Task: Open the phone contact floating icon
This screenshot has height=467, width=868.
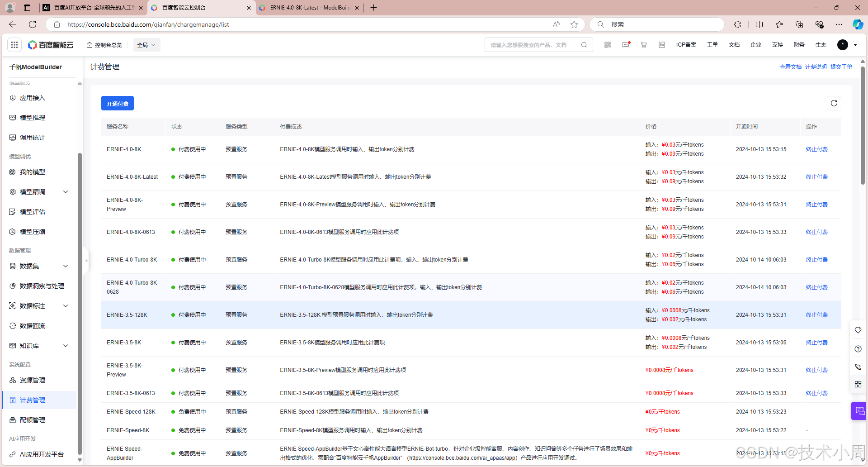Action: pyautogui.click(x=858, y=367)
